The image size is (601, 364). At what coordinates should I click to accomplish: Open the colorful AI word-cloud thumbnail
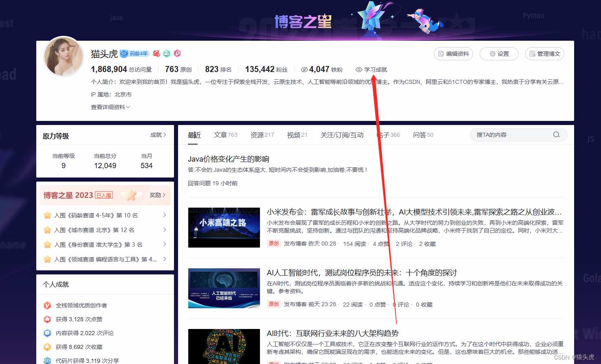(224, 346)
